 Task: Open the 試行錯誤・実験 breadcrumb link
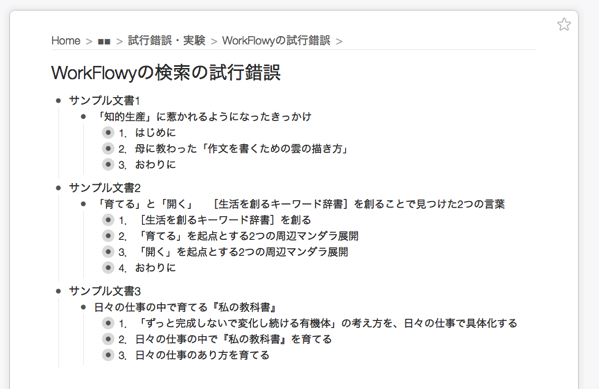coord(167,41)
